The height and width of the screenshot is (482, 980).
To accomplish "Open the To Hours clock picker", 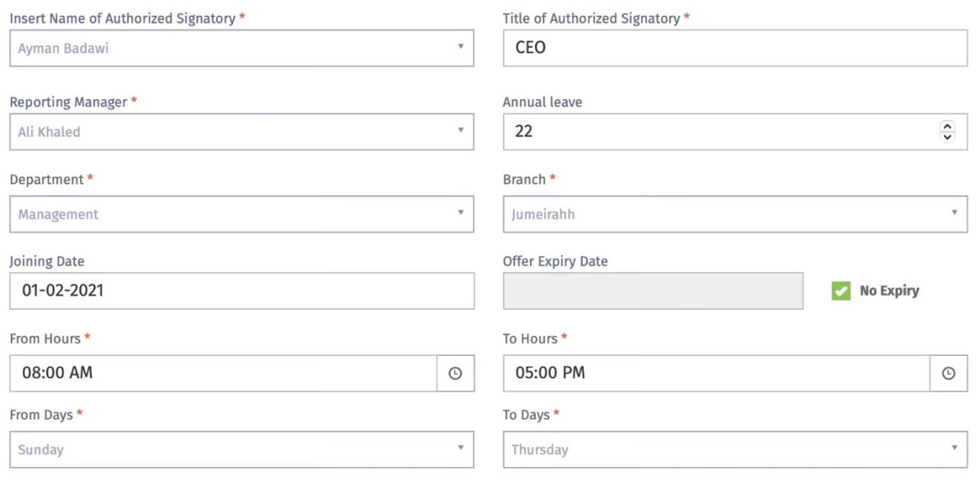I will (949, 373).
